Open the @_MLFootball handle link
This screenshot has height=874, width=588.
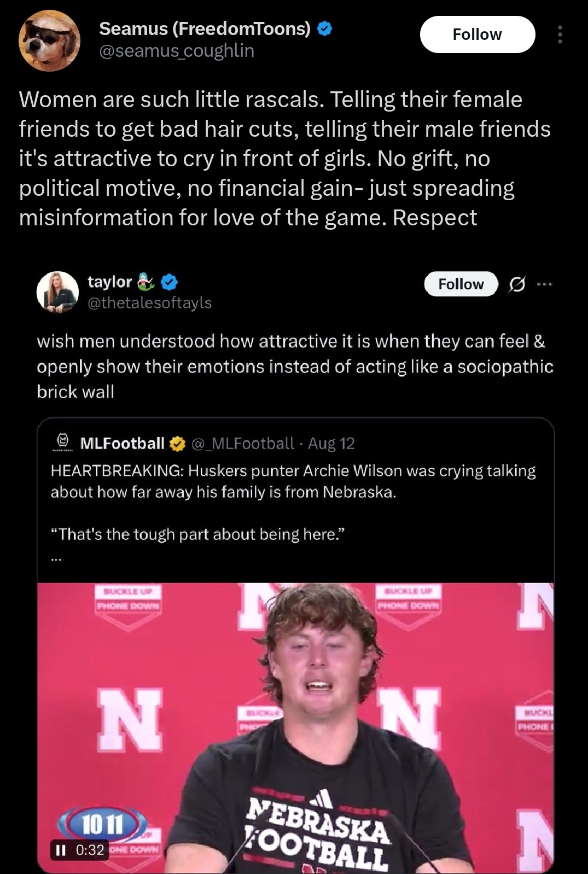click(242, 443)
